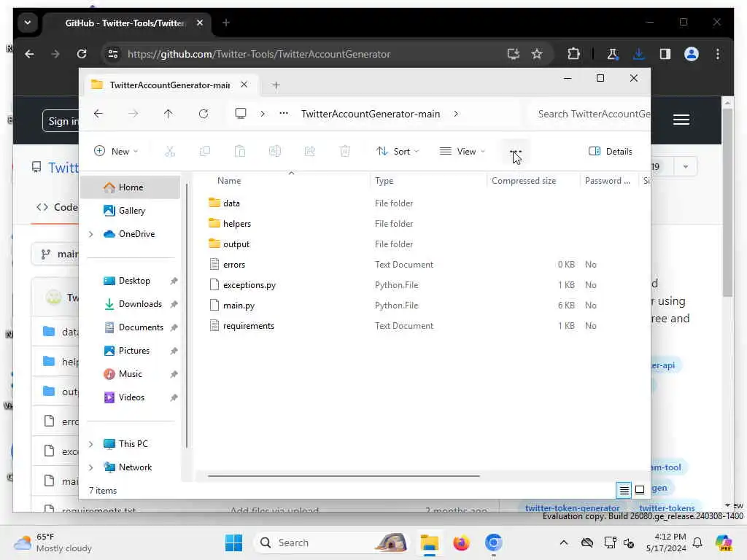
Task: Show hidden system tray icons
Action: pyautogui.click(x=564, y=542)
